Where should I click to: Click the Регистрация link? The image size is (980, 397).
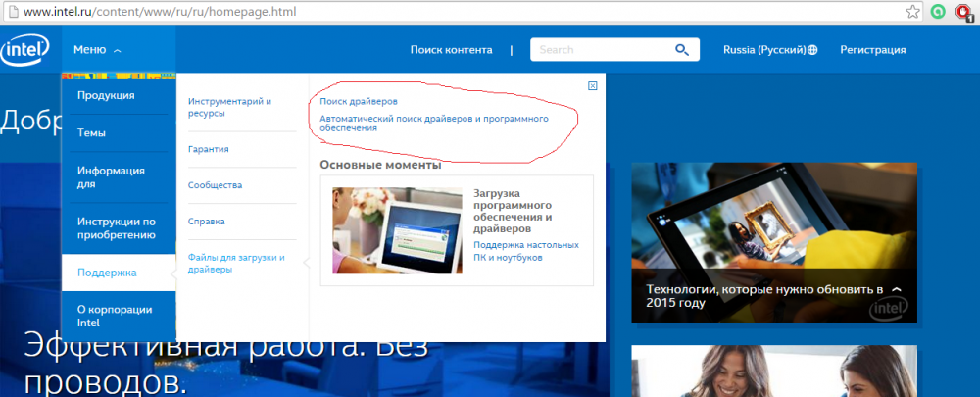[872, 50]
